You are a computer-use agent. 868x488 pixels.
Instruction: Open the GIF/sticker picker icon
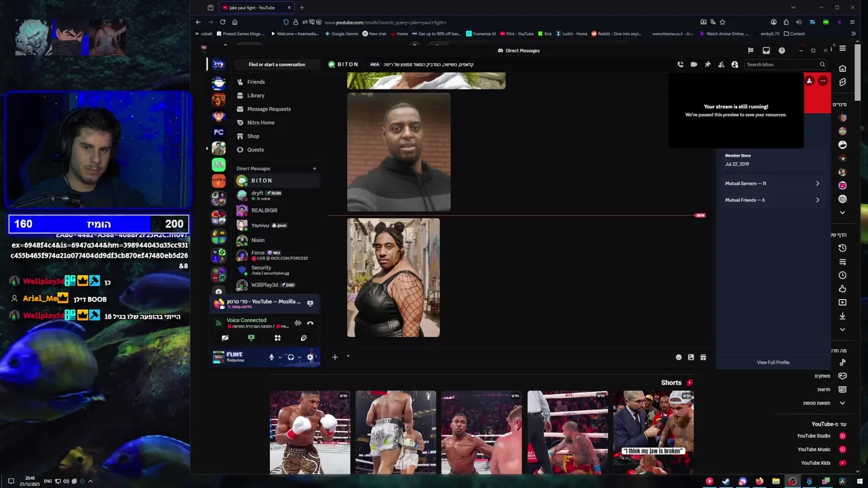coord(691,357)
